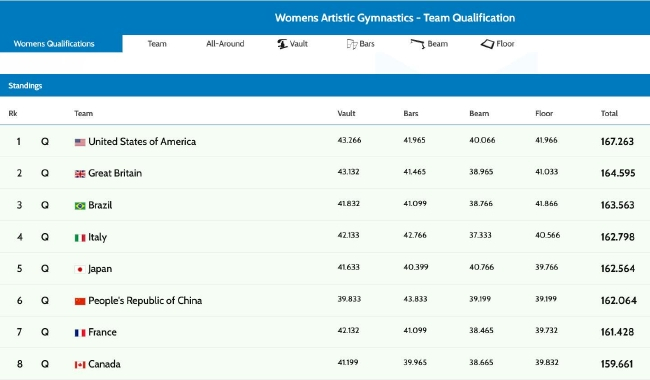Select Great Britain total 164.595
650x380 pixels.
618,173
